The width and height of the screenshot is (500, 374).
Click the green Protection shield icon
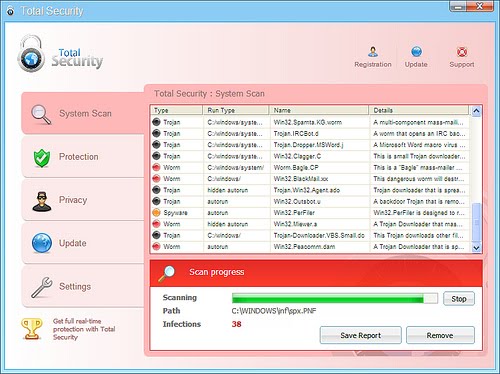[x=42, y=158]
